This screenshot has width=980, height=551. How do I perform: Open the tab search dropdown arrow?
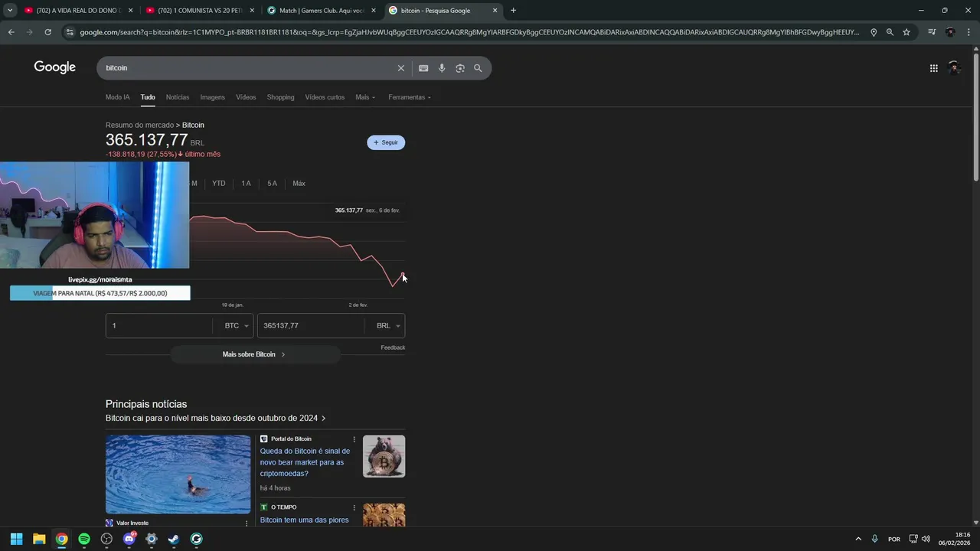[x=10, y=11]
